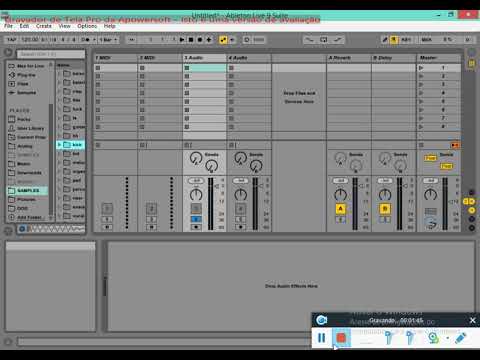Open the 1 Bar quantization dropdown

pos(108,40)
